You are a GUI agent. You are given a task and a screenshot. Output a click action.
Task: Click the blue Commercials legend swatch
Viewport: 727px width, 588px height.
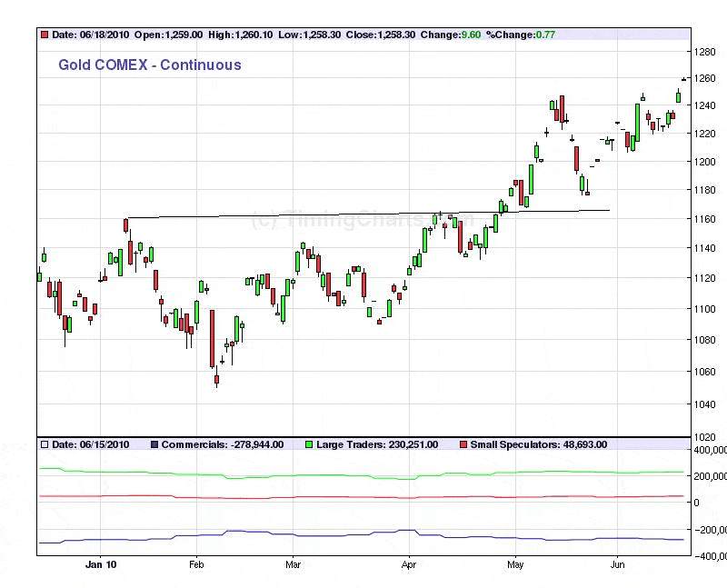[x=154, y=444]
